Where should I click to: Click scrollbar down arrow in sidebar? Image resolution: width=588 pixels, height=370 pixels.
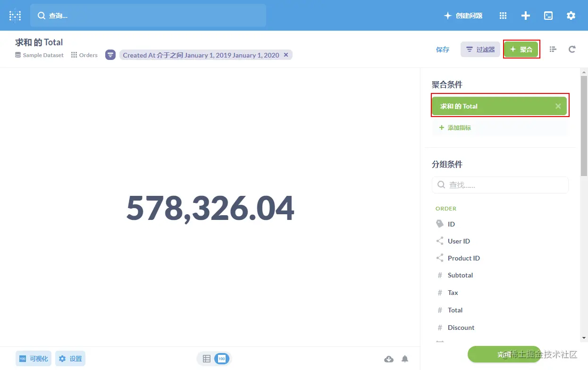click(584, 338)
